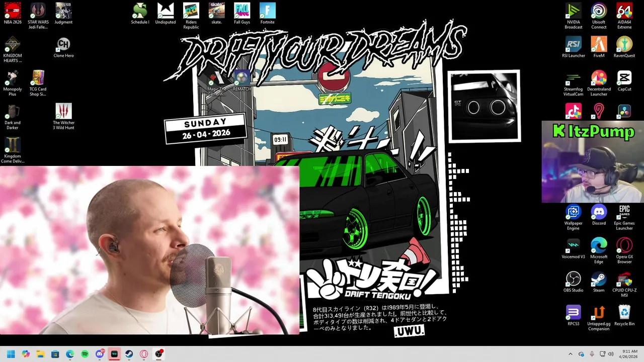The height and width of the screenshot is (362, 644).
Task: Open the Ubisoft Connect shortcut
Action: (x=599, y=16)
